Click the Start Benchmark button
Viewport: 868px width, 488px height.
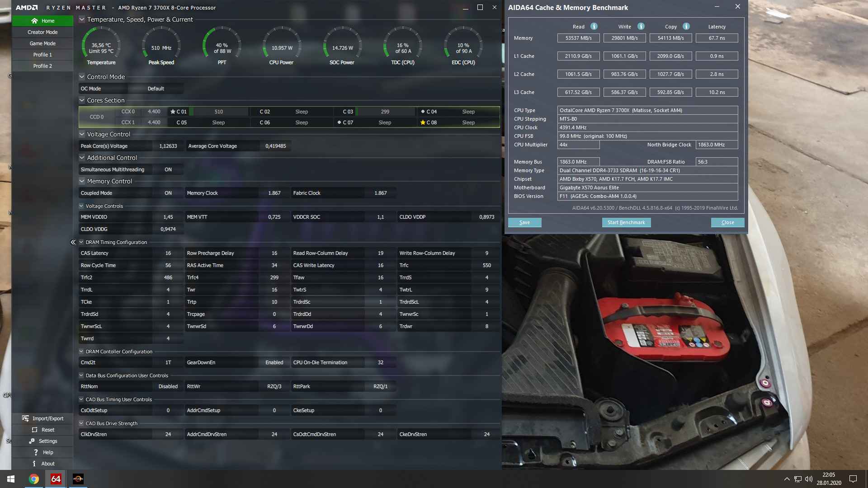626,222
